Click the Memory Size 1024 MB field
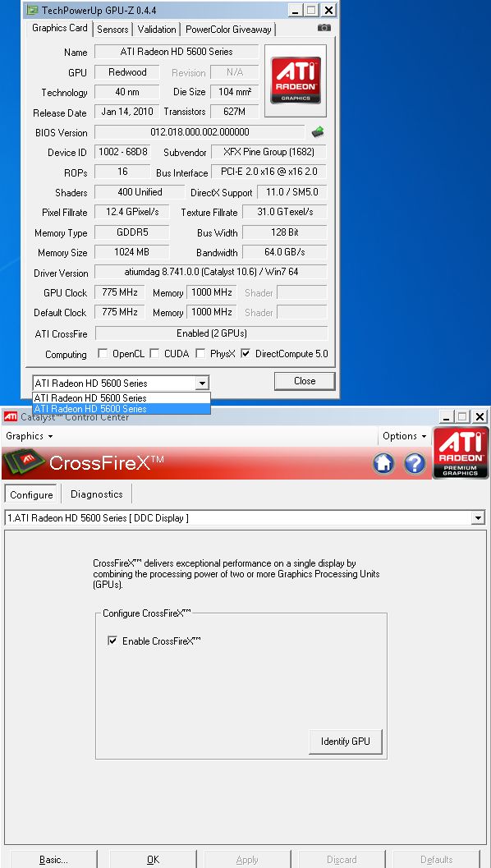 pyautogui.click(x=131, y=252)
